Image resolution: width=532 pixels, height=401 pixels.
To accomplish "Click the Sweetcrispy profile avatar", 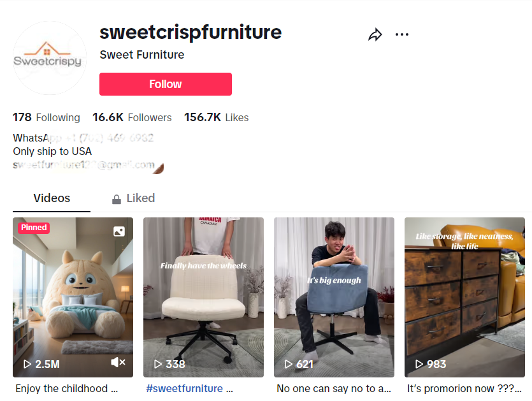I will point(50,58).
